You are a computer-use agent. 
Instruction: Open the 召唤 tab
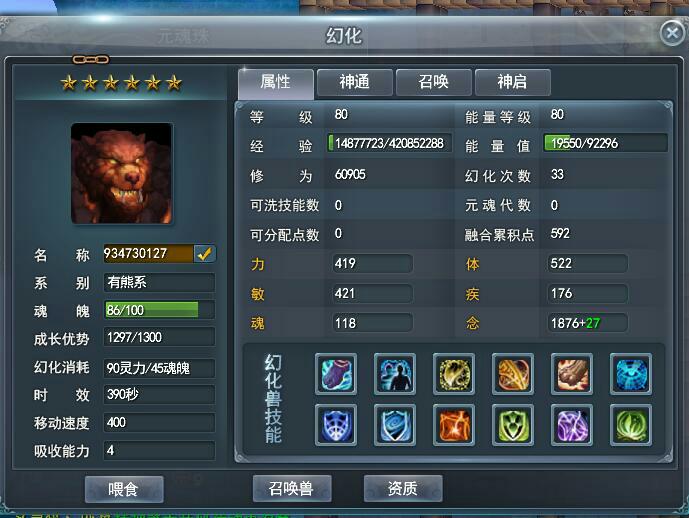[433, 82]
